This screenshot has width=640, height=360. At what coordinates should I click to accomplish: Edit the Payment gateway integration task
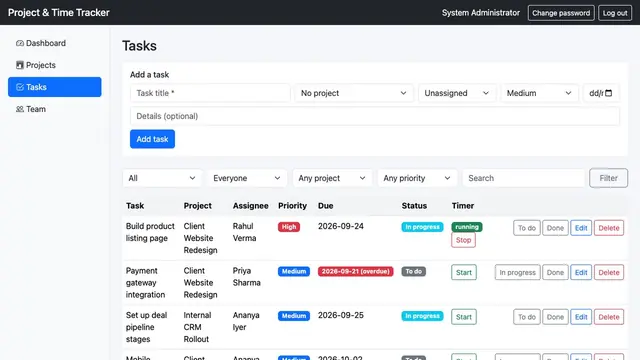pos(581,272)
